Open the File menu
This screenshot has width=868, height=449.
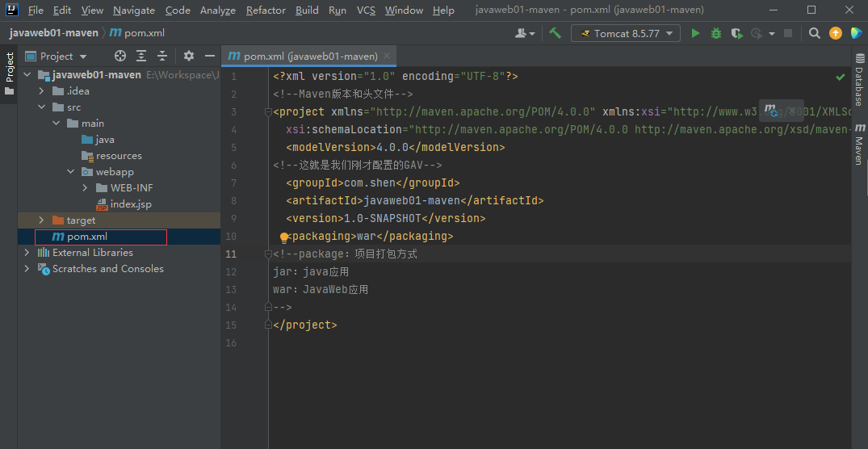(x=36, y=10)
